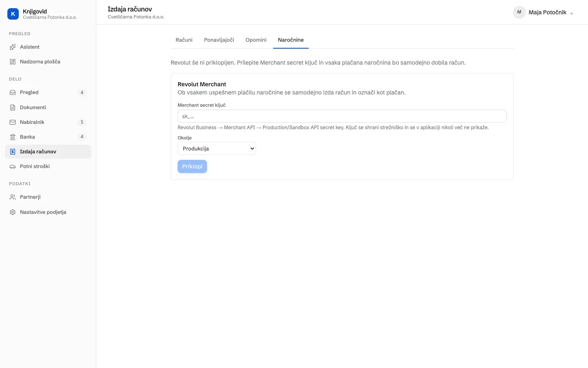
Task: Click the Merchant secret ključ label
Action: pos(202,105)
